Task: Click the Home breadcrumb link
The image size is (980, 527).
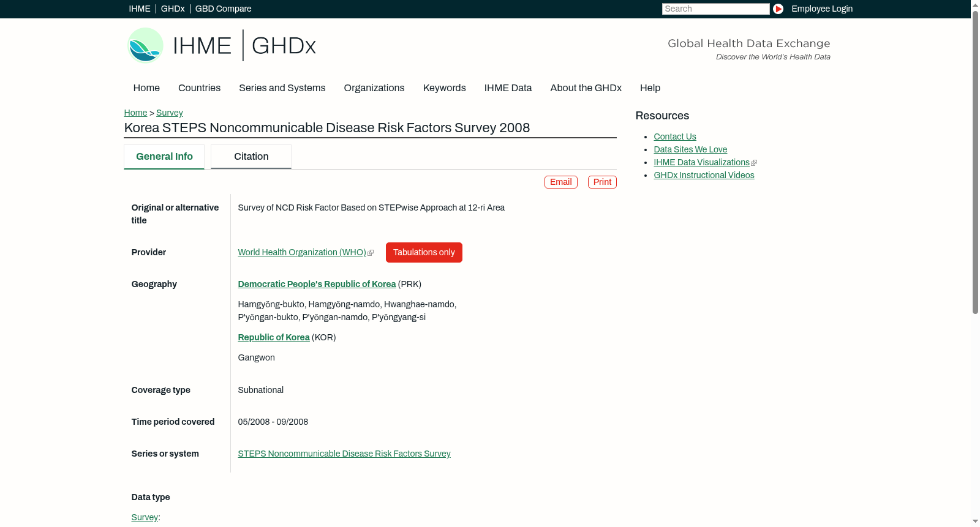Action: pyautogui.click(x=135, y=113)
